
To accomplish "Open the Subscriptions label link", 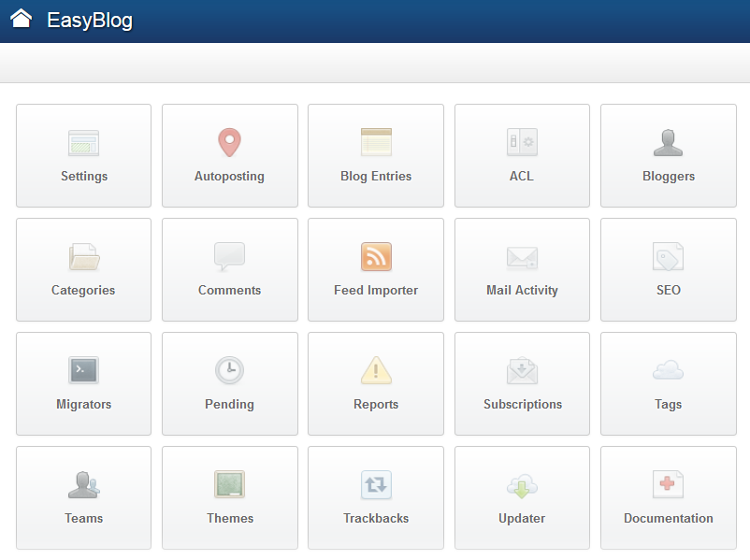I will 523,405.
